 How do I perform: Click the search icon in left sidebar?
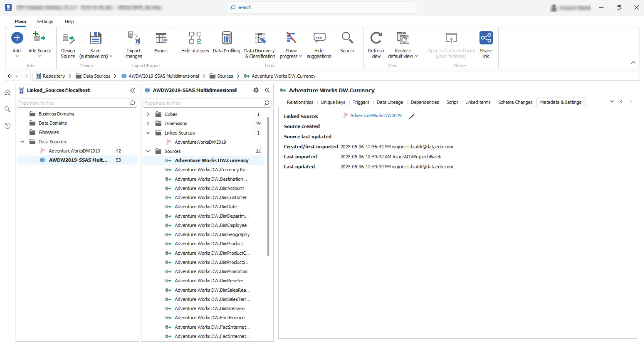tap(8, 109)
